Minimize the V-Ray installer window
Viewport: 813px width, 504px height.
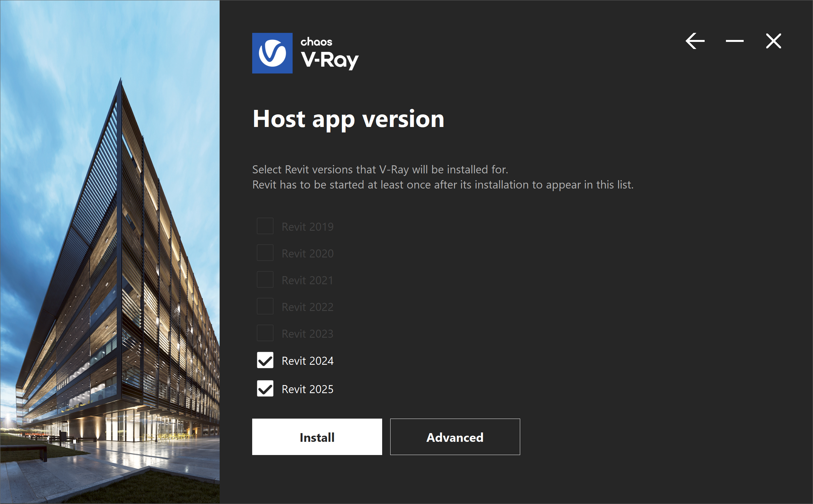[x=735, y=41]
